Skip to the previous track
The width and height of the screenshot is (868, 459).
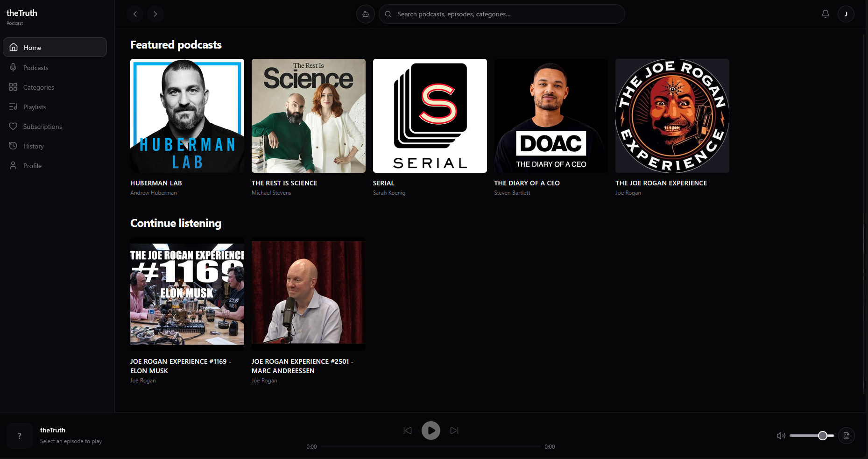click(408, 431)
